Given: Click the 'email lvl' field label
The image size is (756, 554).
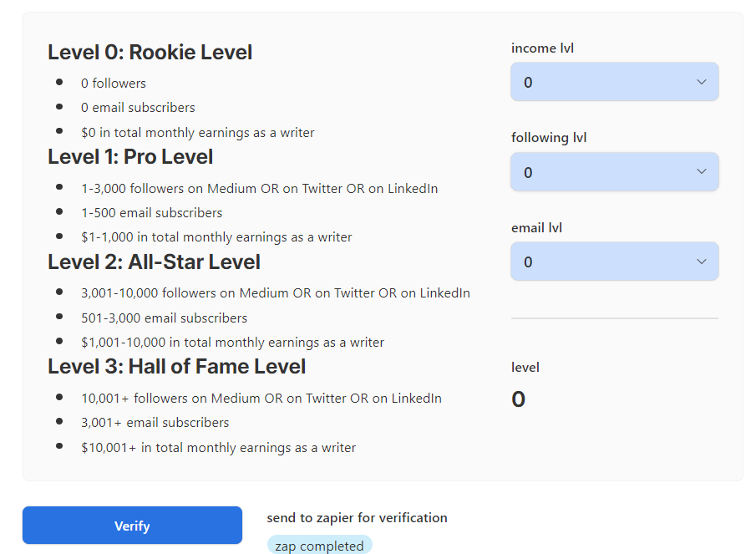Looking at the screenshot, I should click(537, 227).
